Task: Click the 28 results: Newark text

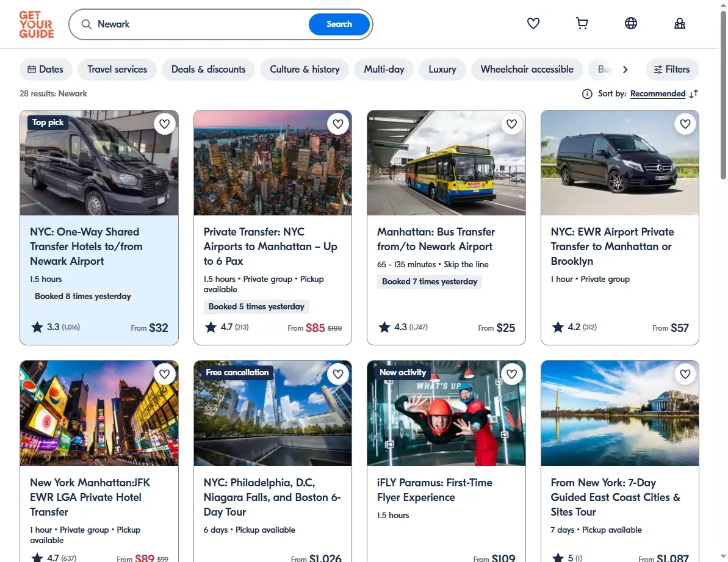Action: [53, 93]
